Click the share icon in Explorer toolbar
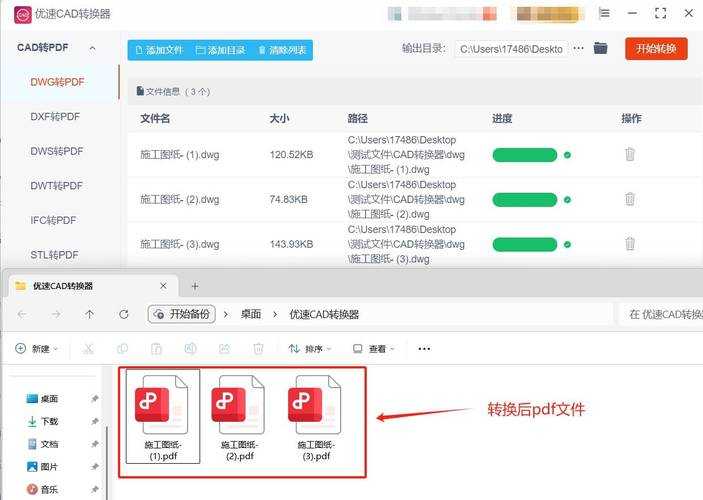Screen dimensions: 703x500 pos(224,348)
